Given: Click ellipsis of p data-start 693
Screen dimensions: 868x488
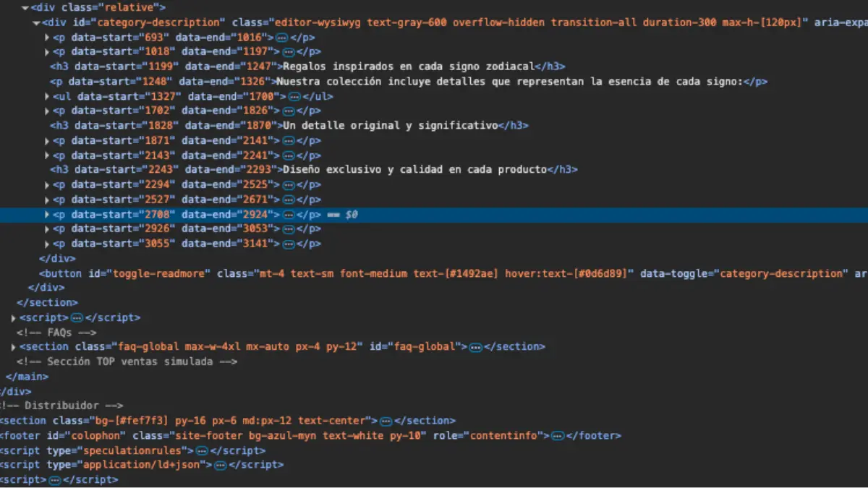Looking at the screenshot, I should 281,37.
